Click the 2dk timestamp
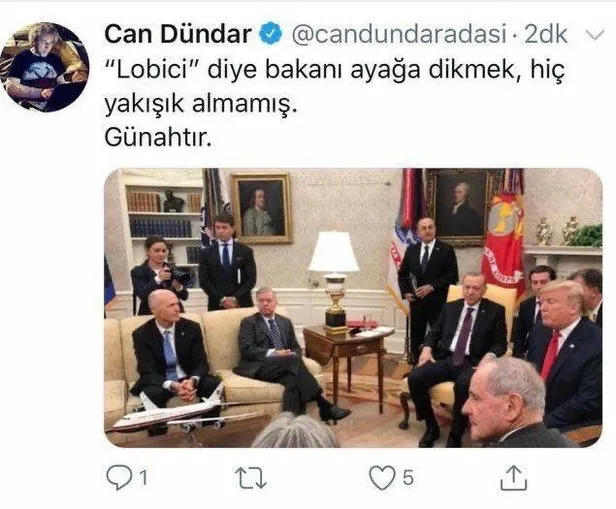Screen dimensions: 616x509 546,34
